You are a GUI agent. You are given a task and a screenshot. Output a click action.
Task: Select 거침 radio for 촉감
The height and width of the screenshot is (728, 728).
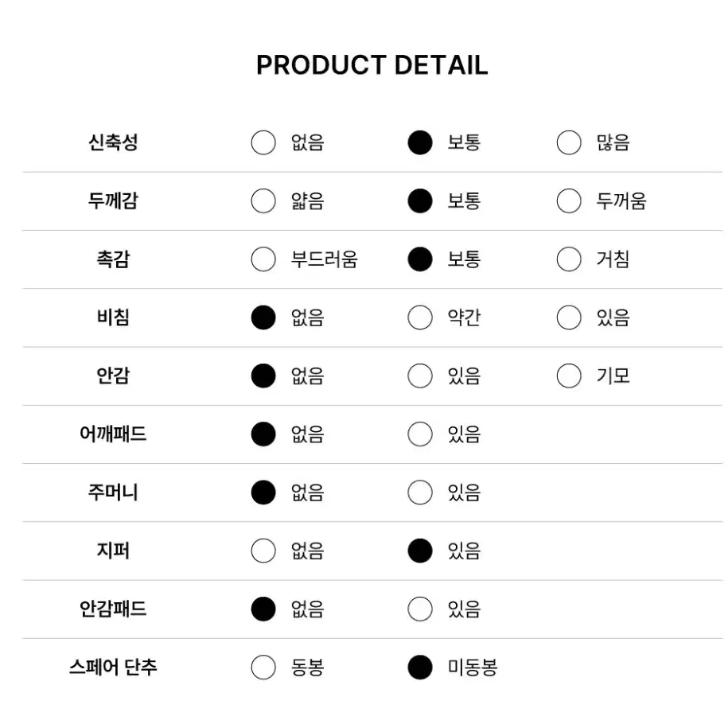tap(569, 259)
